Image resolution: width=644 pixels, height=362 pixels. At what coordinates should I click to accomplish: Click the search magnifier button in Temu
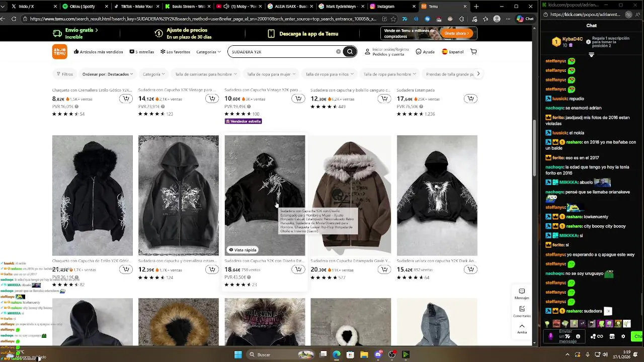tap(350, 52)
